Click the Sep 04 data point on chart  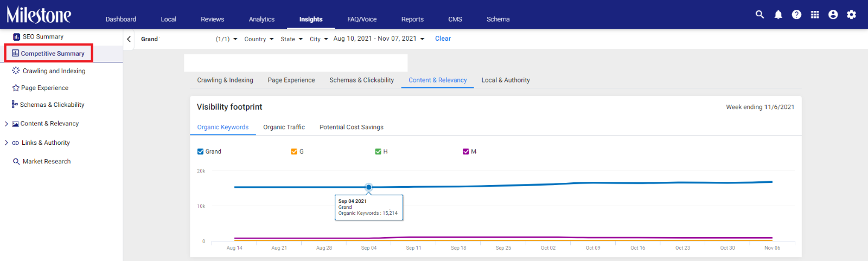(369, 187)
